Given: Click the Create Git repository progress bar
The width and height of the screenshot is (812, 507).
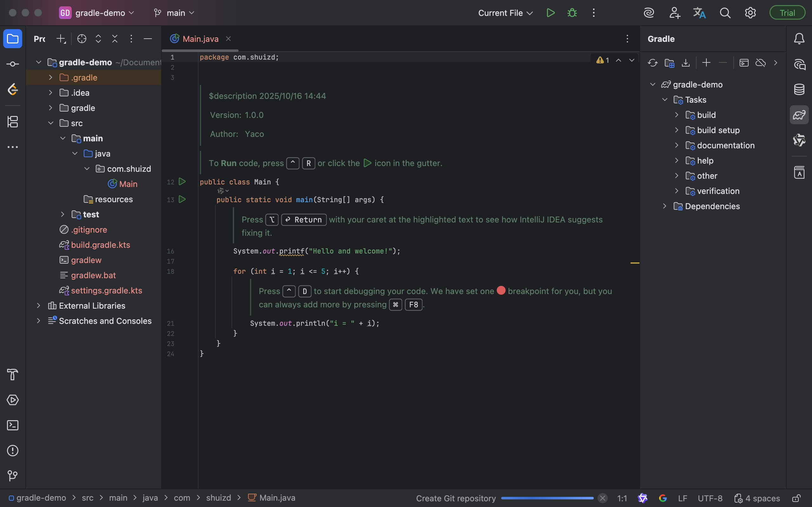Looking at the screenshot, I should click(547, 498).
